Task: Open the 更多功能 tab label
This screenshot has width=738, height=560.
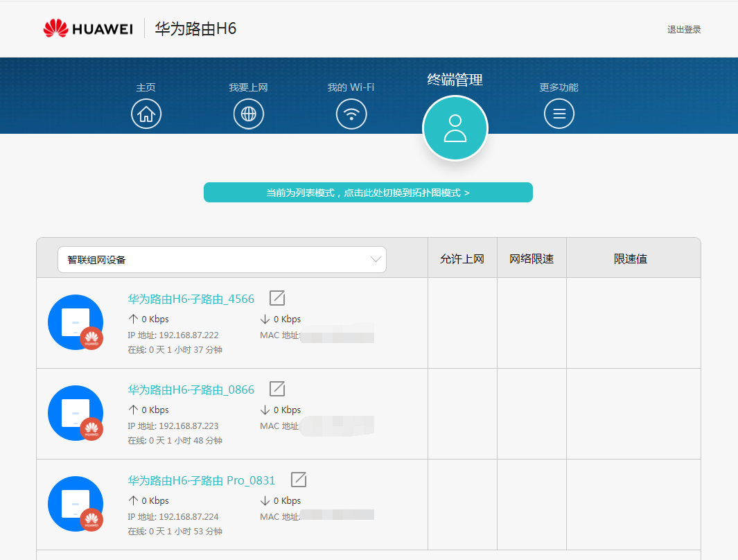Action: [x=559, y=87]
